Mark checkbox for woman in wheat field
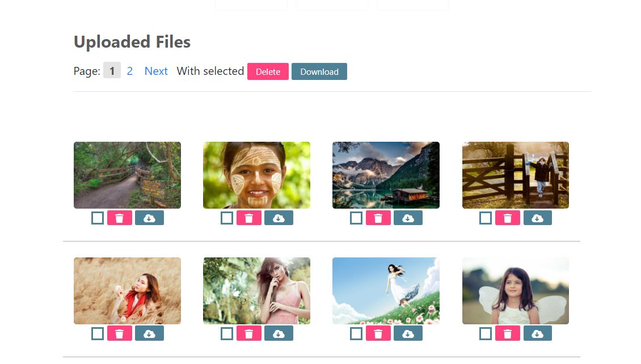Screen dimensions: 641x364 (98, 334)
